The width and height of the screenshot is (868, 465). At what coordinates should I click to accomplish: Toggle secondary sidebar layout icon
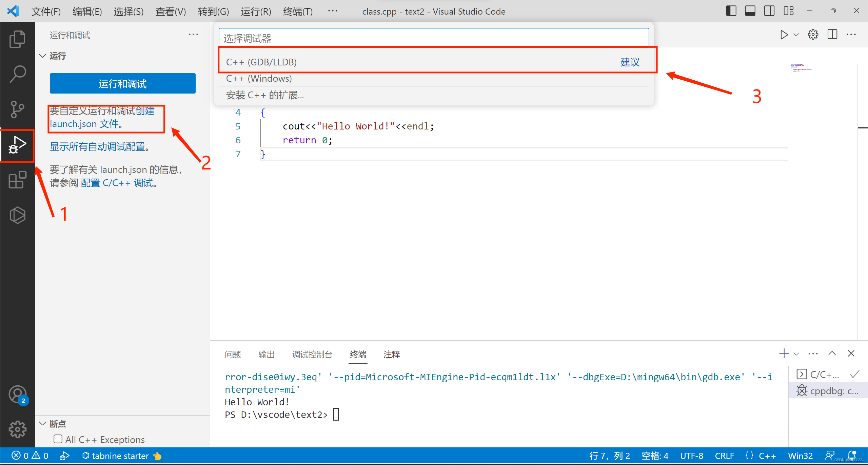(769, 11)
